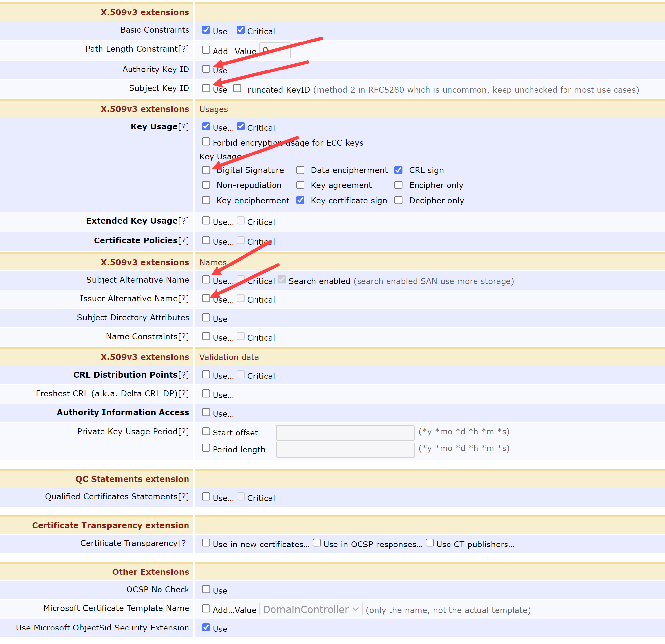Tick the Digital Signature key usage

pyautogui.click(x=206, y=170)
